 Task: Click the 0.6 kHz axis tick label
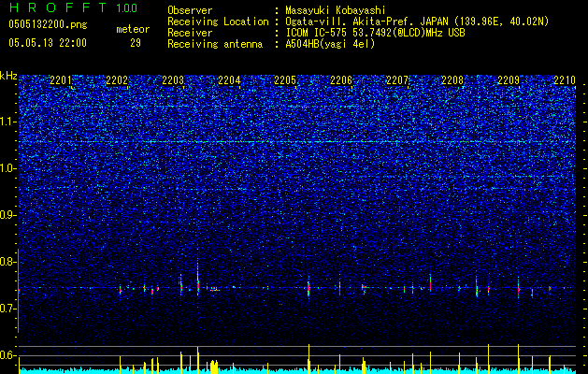click(8, 355)
